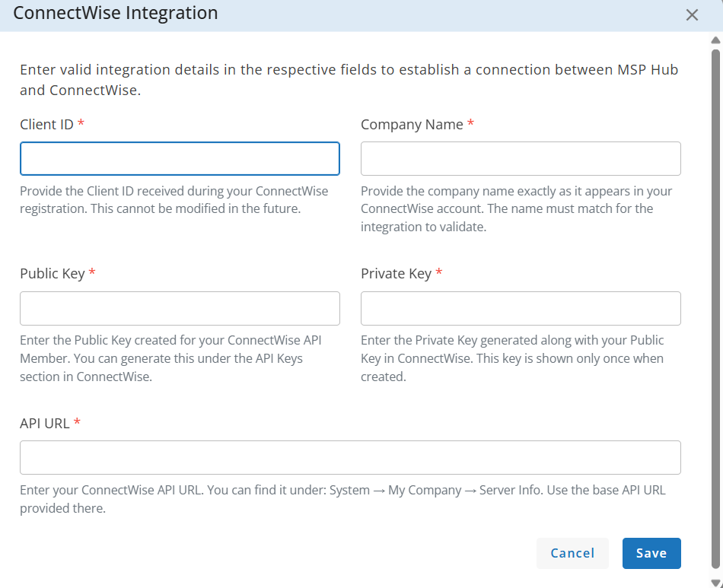Click the help text "Enter the Public Key created"
Viewport: 723px width, 588px height.
[x=170, y=358]
